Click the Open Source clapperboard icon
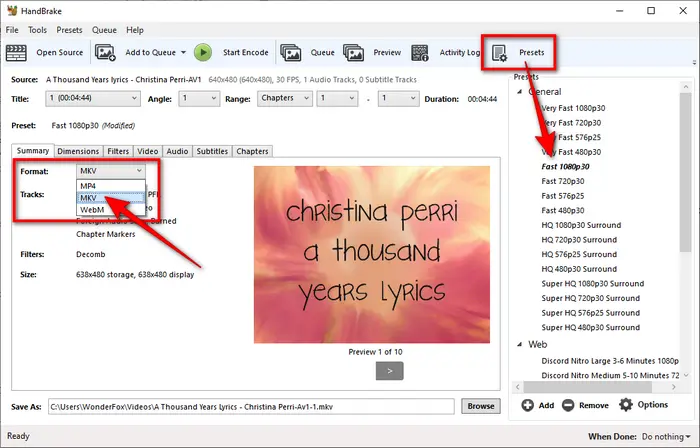This screenshot has height=448, width=700. pos(16,53)
